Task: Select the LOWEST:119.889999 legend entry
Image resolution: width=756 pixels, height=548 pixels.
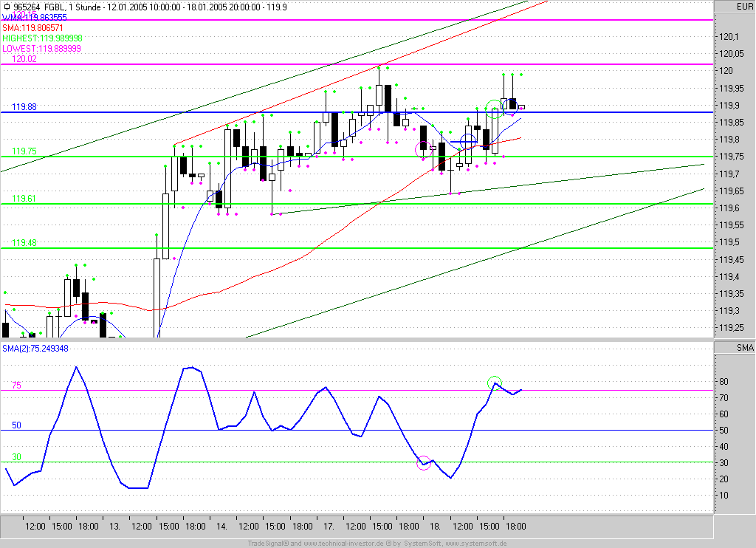Action: pyautogui.click(x=41, y=49)
